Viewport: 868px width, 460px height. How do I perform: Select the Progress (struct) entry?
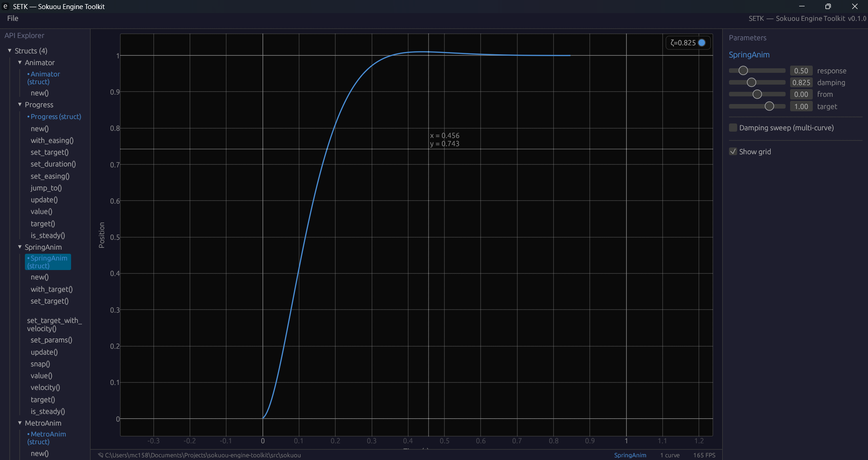point(54,117)
